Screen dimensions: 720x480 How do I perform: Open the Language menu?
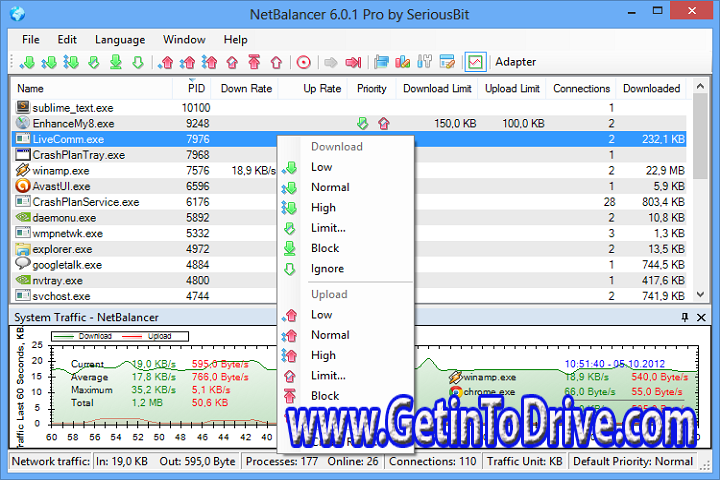click(x=120, y=40)
